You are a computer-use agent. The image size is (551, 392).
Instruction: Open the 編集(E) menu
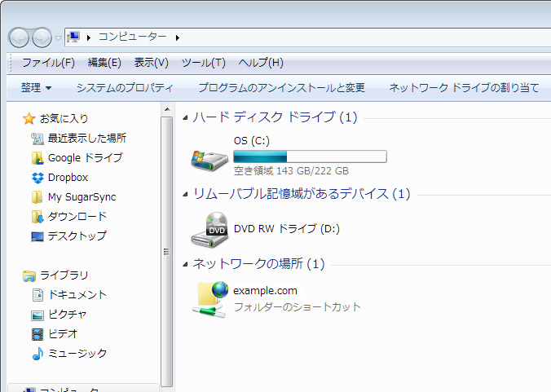[x=104, y=63]
